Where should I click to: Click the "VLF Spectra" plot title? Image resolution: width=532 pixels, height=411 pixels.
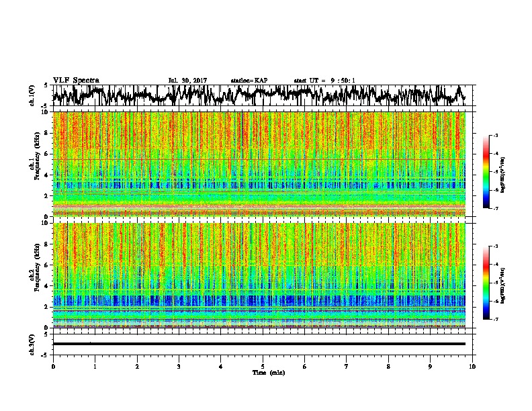coord(76,81)
